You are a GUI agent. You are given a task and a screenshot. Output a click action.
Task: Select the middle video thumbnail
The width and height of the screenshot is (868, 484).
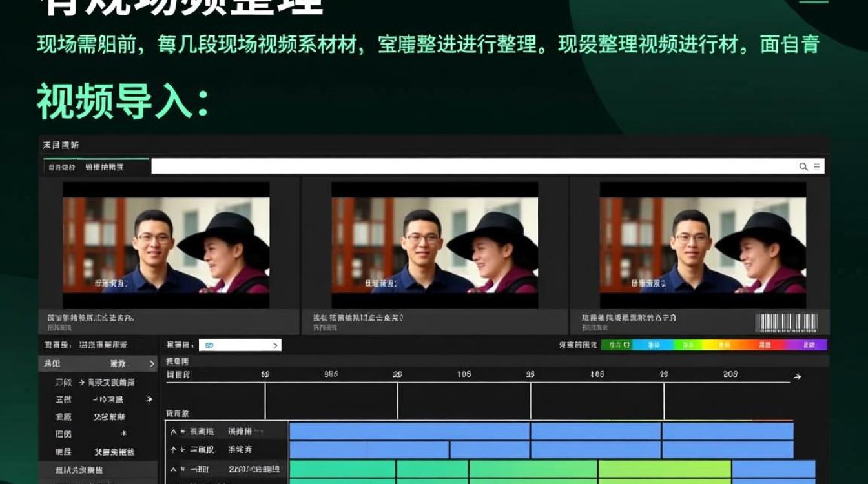[x=435, y=245]
